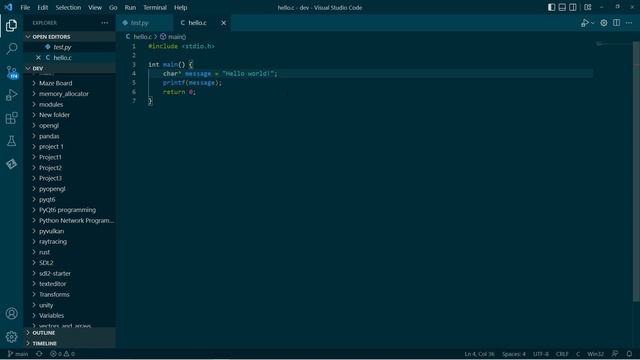Click Run C/C++ File play button

585,23
